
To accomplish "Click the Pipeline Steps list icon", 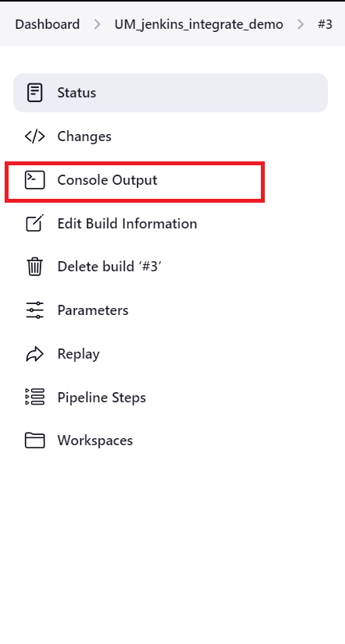I will pyautogui.click(x=35, y=397).
